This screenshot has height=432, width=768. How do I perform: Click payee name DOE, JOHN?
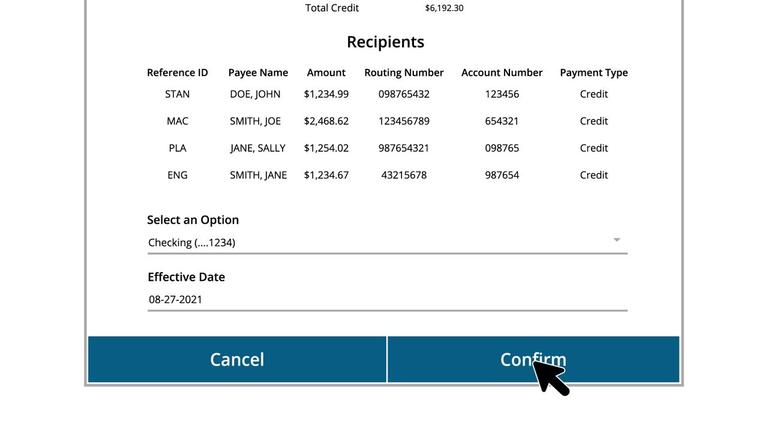pyautogui.click(x=255, y=94)
